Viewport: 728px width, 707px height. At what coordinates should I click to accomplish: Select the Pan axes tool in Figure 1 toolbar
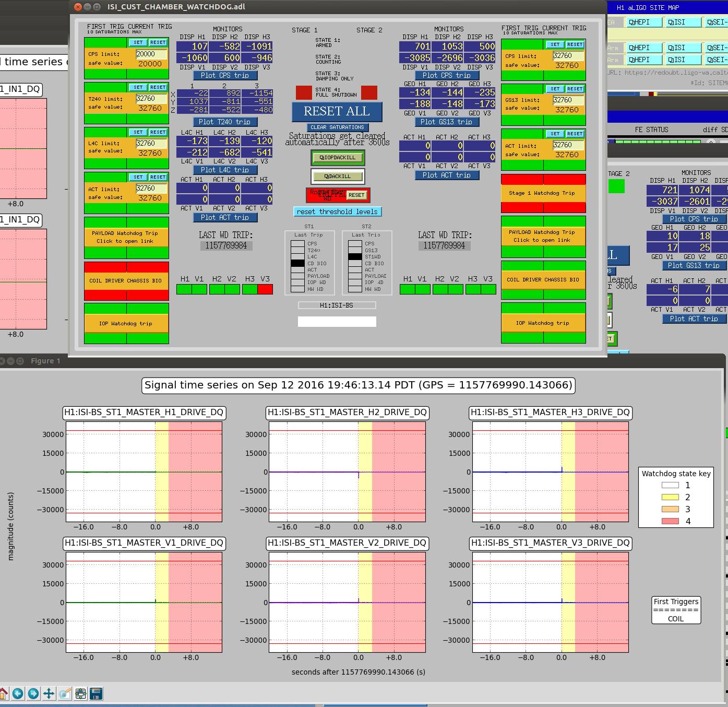tap(49, 693)
